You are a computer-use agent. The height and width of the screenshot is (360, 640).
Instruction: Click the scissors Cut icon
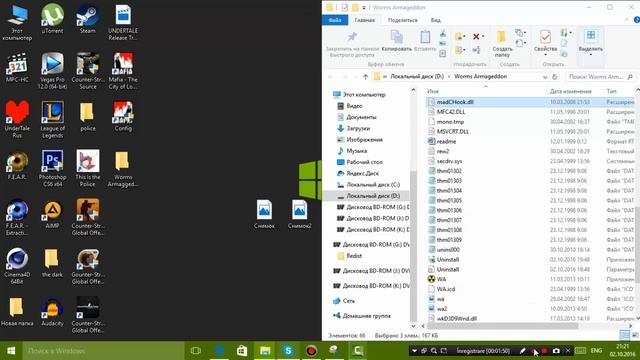pyautogui.click(x=442, y=33)
